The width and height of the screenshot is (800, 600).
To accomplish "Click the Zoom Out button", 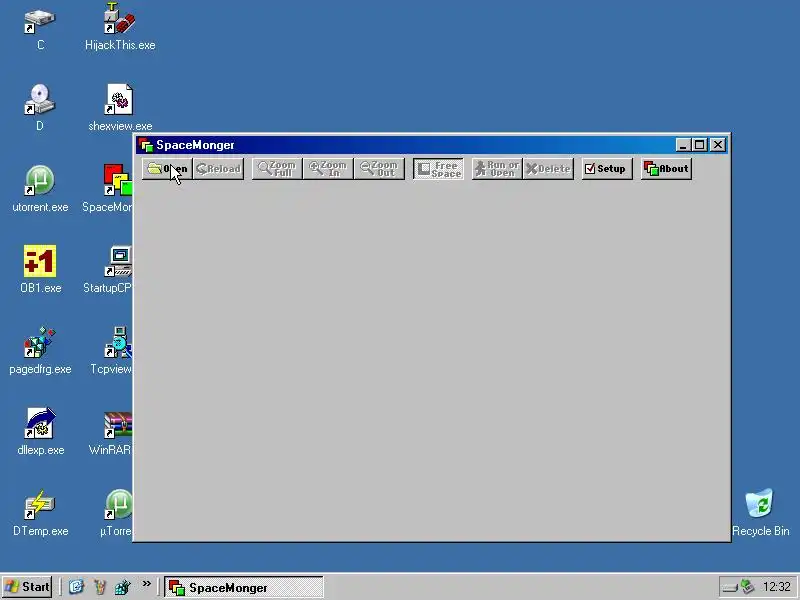I will click(379, 169).
